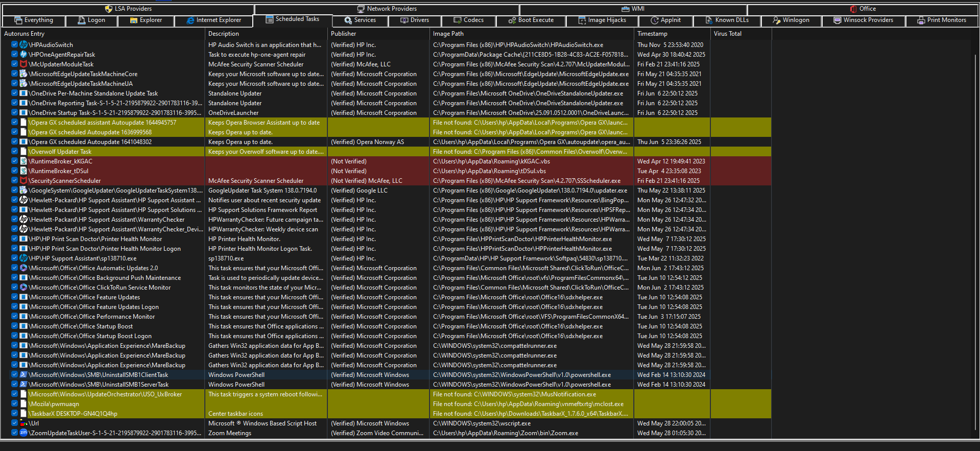This screenshot has height=451, width=980.
Task: Click the UninstallSMB1ServerTask PowerShell icon
Action: (23, 385)
